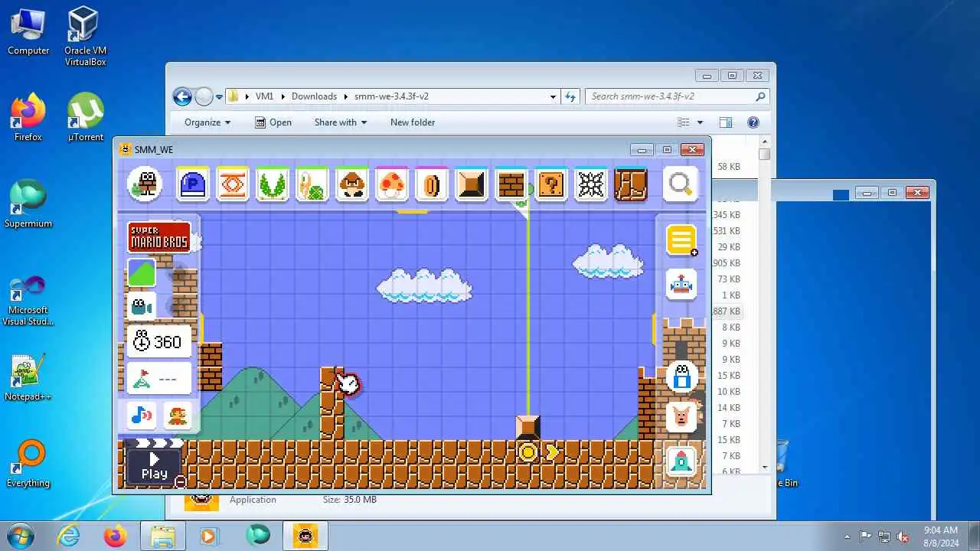Click the VM1 breadcrumb

pyautogui.click(x=264, y=96)
